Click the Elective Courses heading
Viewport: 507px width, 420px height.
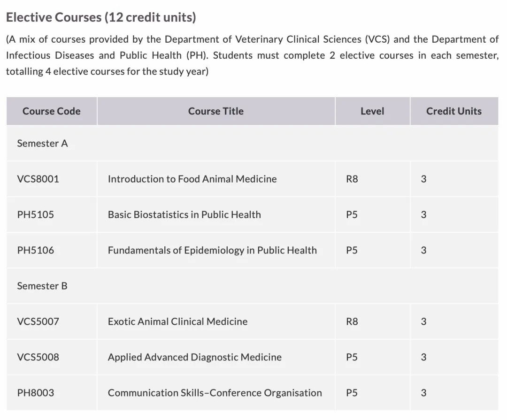click(x=101, y=17)
